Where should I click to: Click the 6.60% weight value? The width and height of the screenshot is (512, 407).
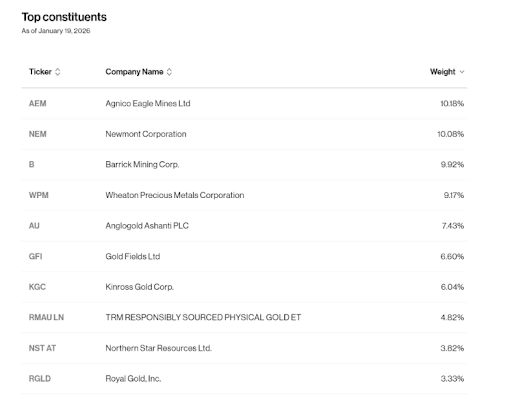452,256
